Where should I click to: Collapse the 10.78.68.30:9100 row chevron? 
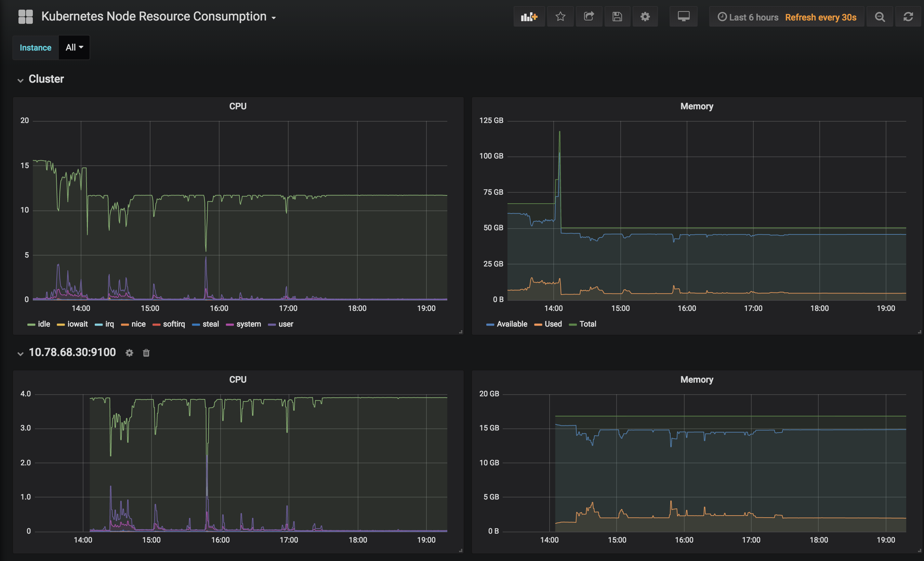(21, 353)
